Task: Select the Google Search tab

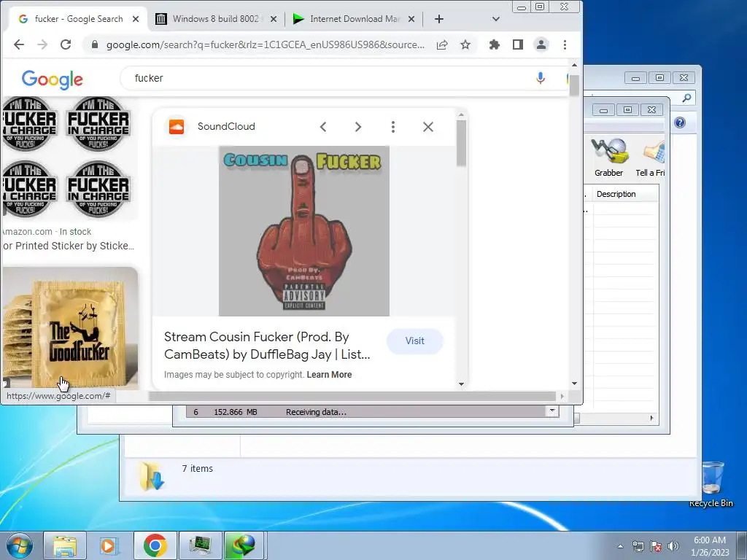Action: 79,19
